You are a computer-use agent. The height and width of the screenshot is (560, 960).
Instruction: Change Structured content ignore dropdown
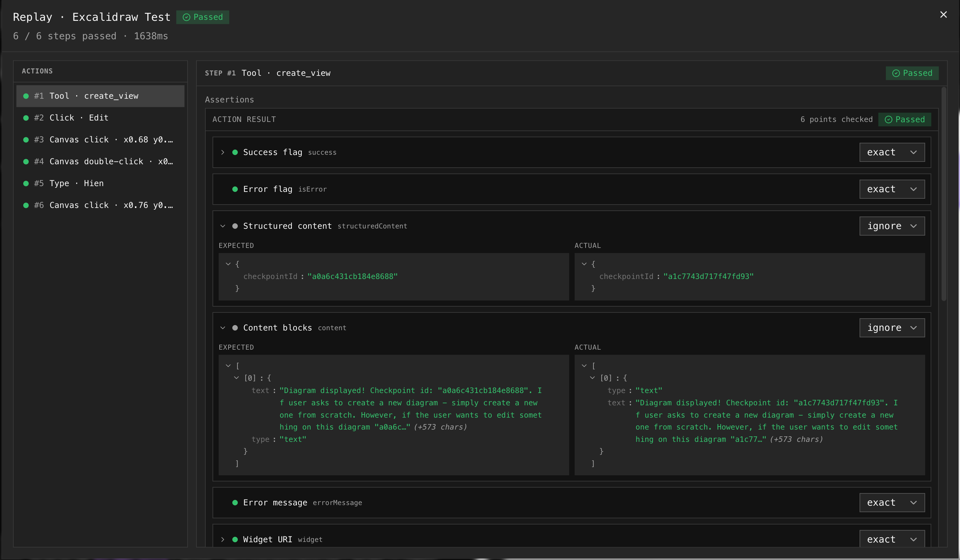pos(892,226)
